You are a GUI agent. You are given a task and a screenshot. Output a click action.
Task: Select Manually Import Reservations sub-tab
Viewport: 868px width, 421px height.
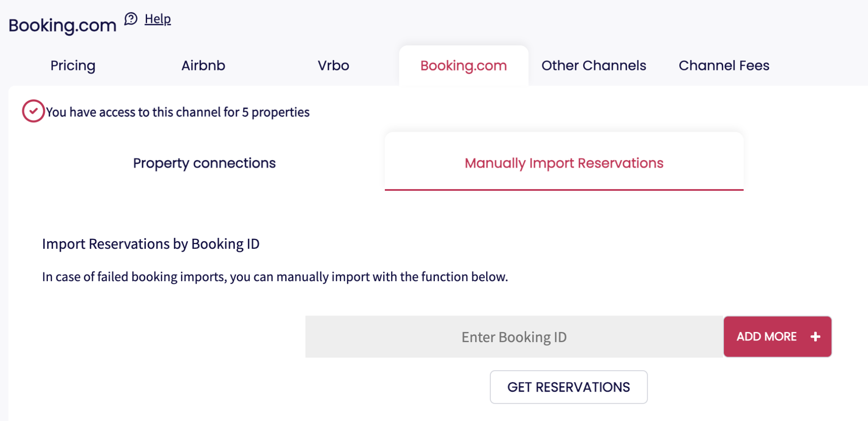click(x=564, y=163)
